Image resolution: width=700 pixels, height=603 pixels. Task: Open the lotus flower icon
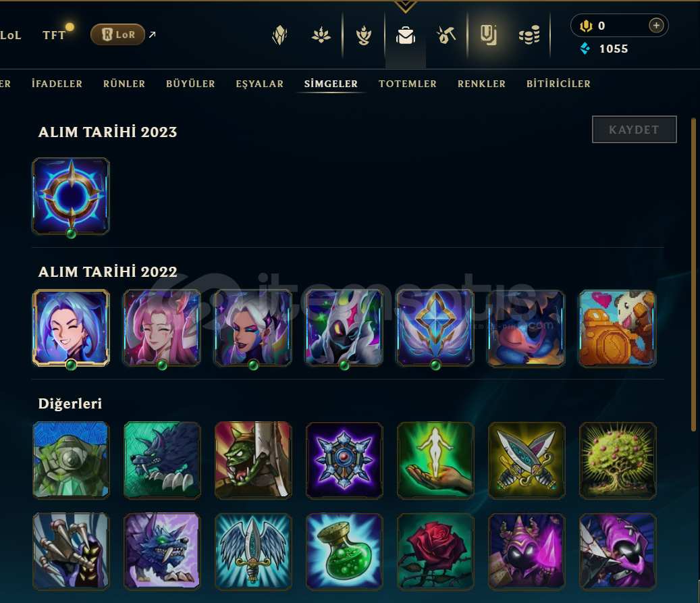(321, 35)
